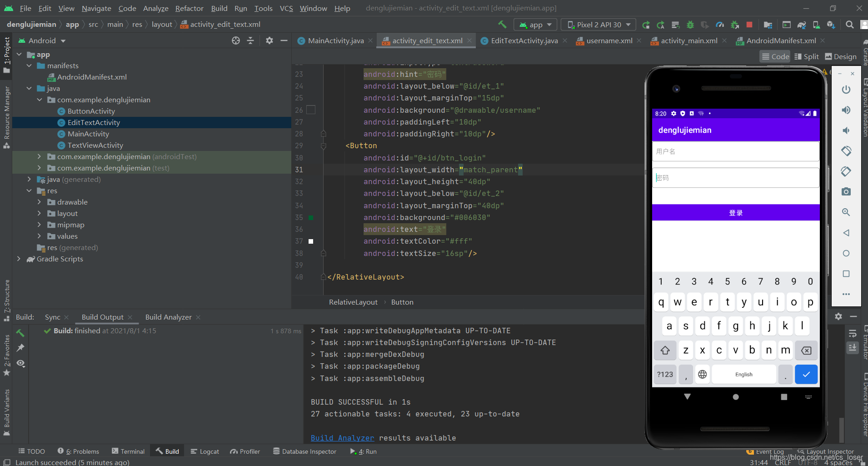Viewport: 868px width, 466px height.
Task: Click emulator back triangle button
Action: [846, 233]
